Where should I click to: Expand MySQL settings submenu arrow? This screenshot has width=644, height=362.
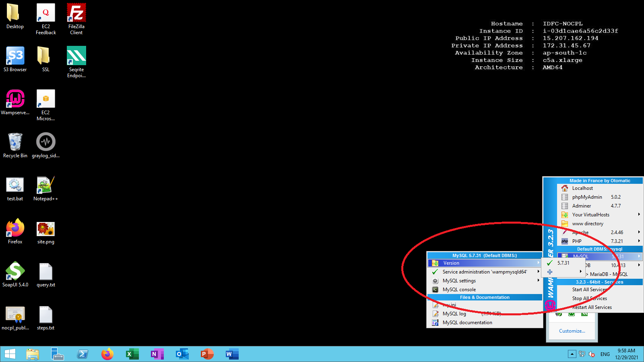point(538,280)
